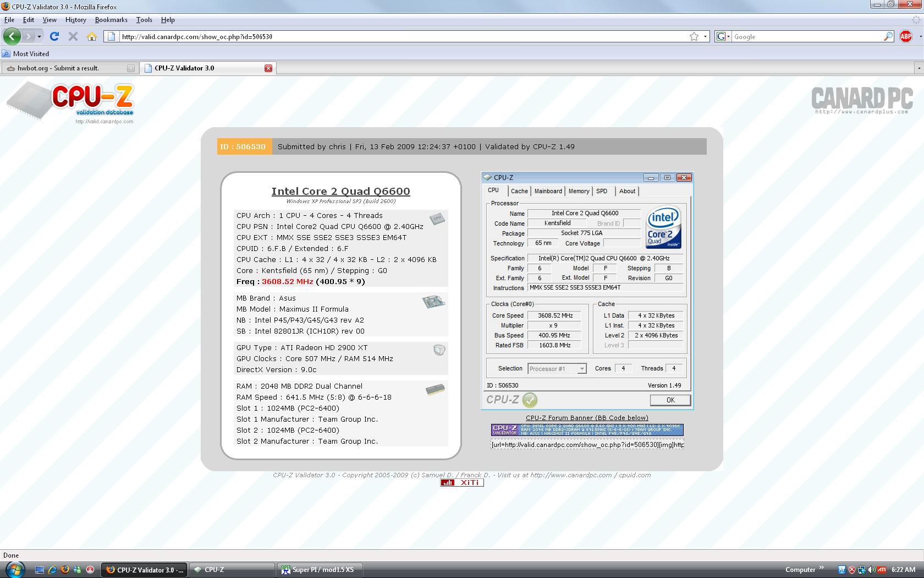Image resolution: width=924 pixels, height=578 pixels.
Task: Click the BB code URL text field
Action: (587, 444)
